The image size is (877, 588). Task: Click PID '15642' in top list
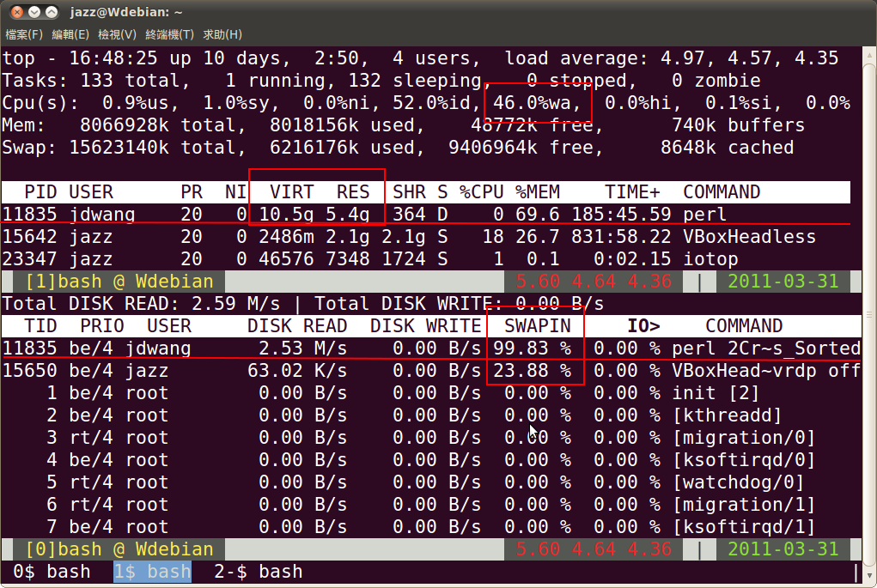[29, 237]
